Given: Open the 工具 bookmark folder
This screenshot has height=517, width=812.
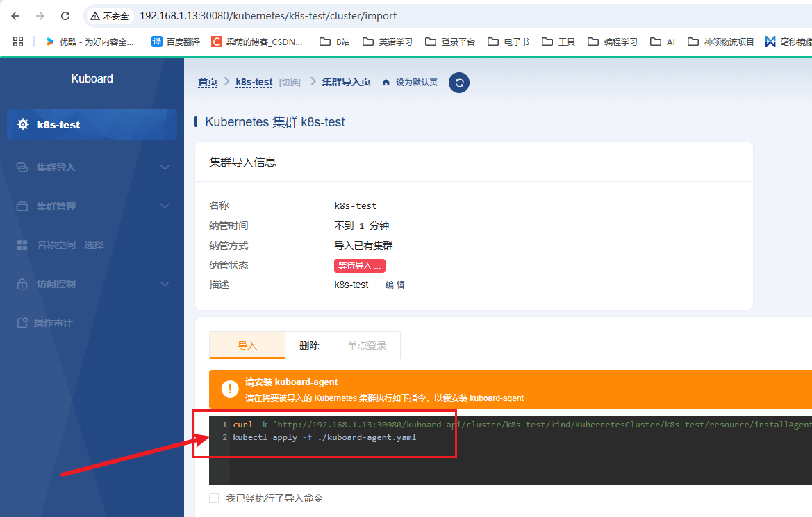Looking at the screenshot, I should click(558, 42).
